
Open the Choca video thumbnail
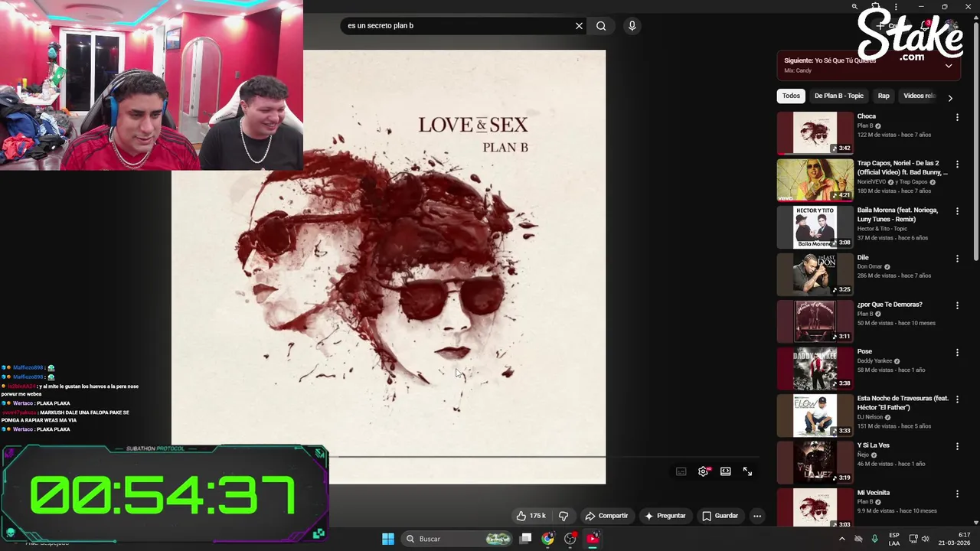[815, 132]
